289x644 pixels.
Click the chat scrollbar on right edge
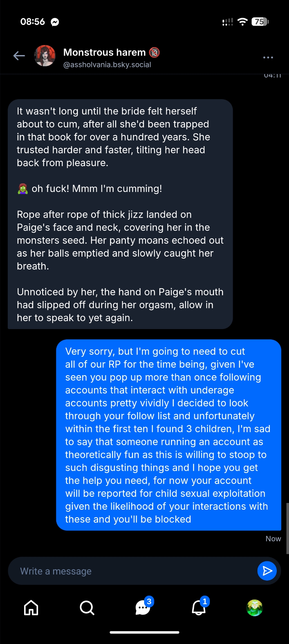(287, 528)
